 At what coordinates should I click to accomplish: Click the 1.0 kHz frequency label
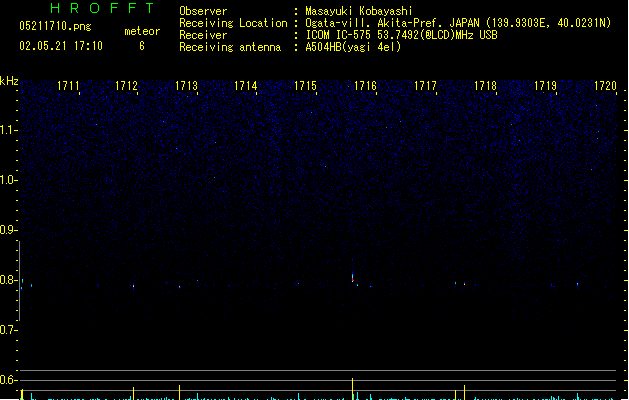pos(8,180)
